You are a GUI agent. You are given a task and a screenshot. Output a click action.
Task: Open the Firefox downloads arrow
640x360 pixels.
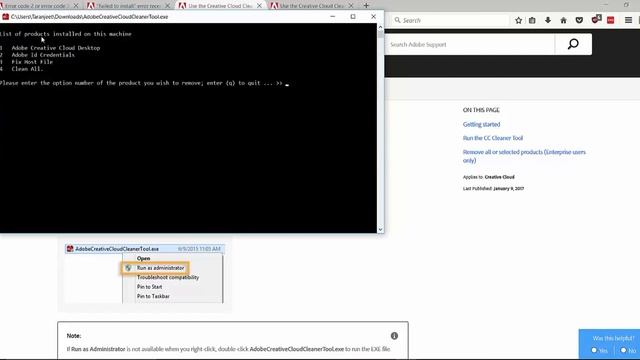[x=548, y=20]
